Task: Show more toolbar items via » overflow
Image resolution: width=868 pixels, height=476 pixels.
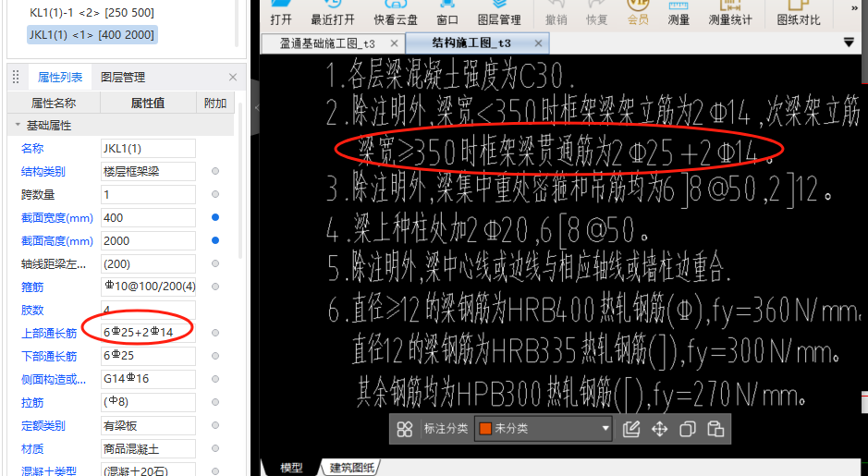Action: click(854, 8)
